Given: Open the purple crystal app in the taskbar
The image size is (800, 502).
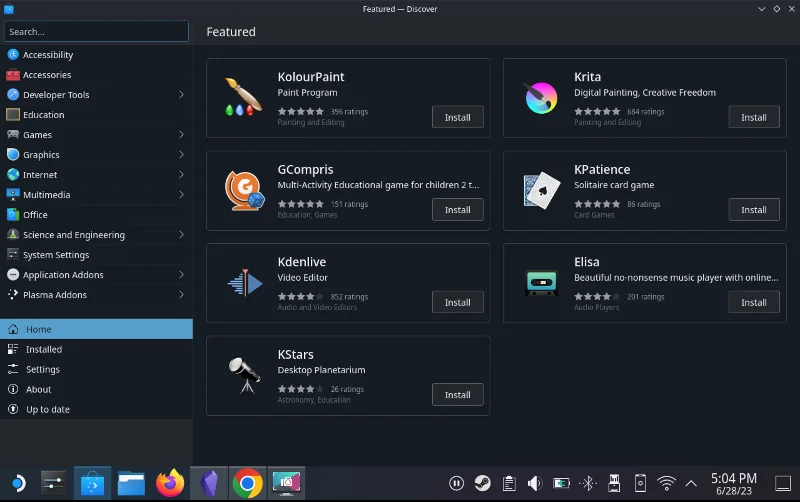Looking at the screenshot, I should [x=209, y=483].
